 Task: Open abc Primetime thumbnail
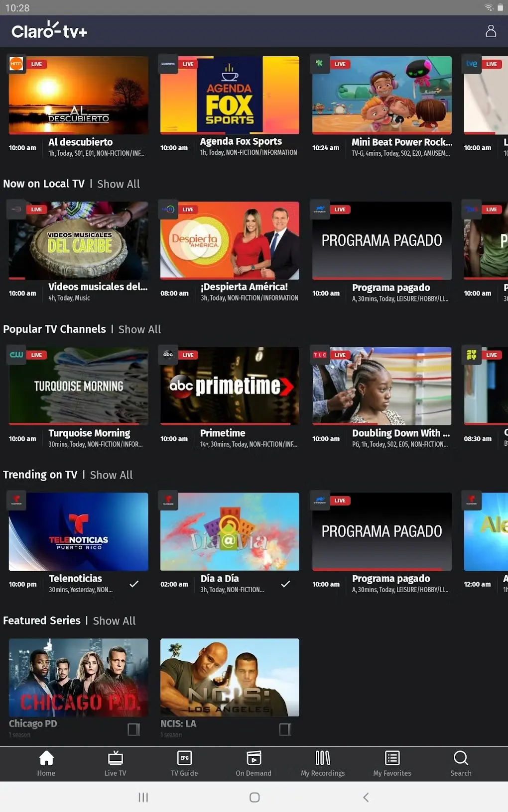point(230,386)
